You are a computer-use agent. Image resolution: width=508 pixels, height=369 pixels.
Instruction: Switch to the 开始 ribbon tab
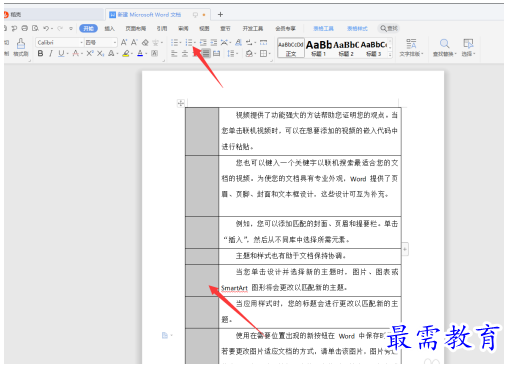(88, 28)
